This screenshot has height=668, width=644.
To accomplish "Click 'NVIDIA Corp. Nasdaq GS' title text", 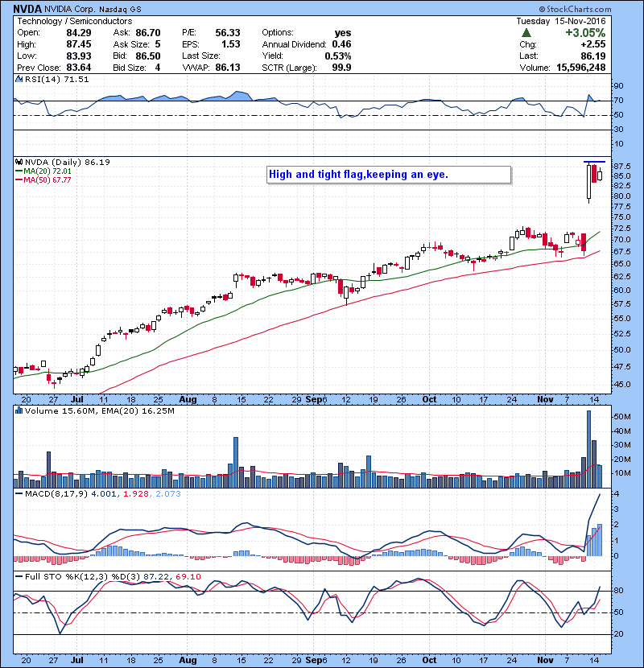I will coord(93,10).
